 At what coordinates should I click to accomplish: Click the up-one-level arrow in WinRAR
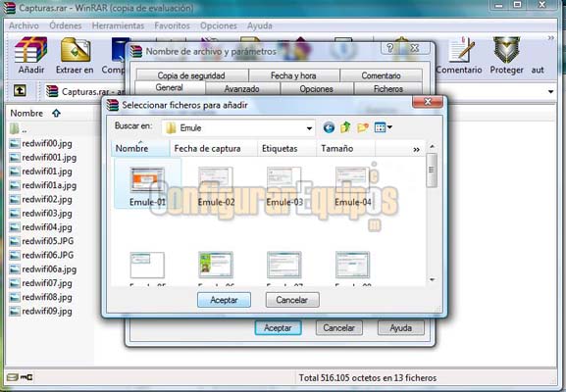20,90
